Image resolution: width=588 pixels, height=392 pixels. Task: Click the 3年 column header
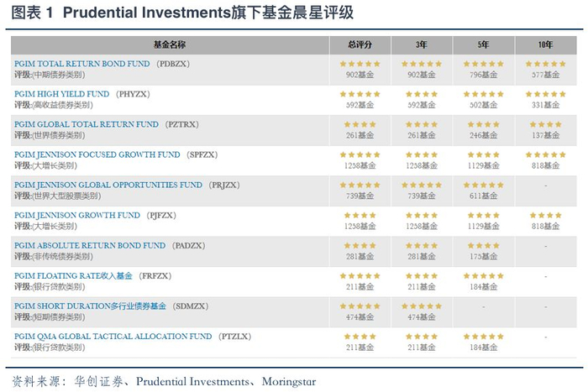420,44
